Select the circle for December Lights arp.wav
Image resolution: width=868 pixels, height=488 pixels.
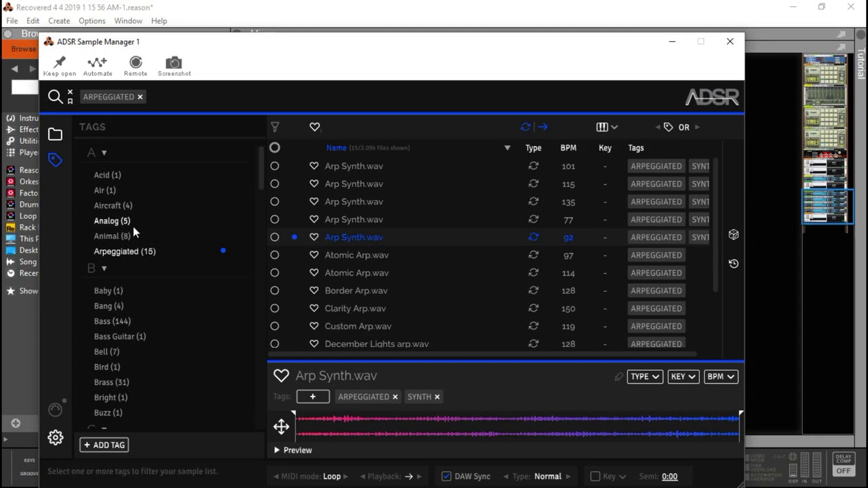(x=275, y=344)
